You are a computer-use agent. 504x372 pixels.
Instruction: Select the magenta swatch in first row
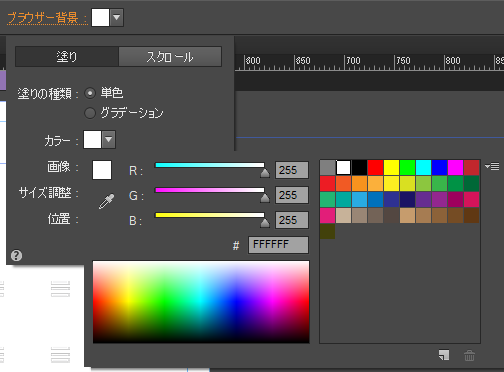coord(455,167)
